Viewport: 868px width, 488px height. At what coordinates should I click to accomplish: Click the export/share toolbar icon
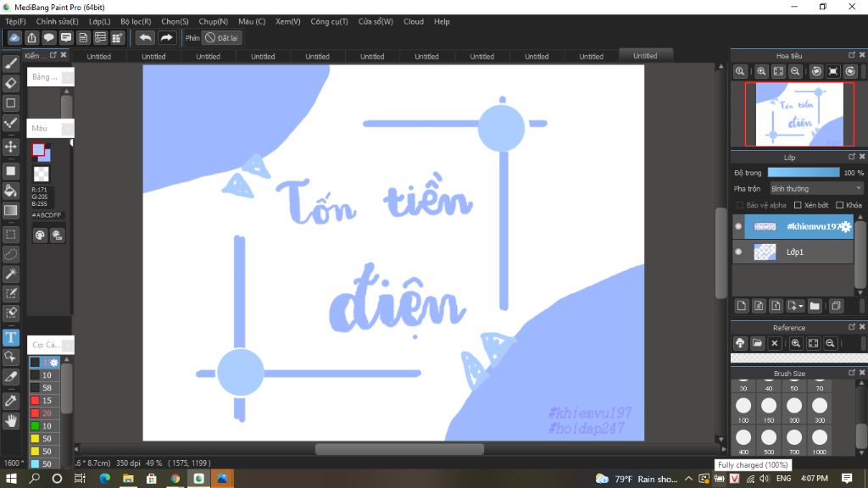[31, 37]
